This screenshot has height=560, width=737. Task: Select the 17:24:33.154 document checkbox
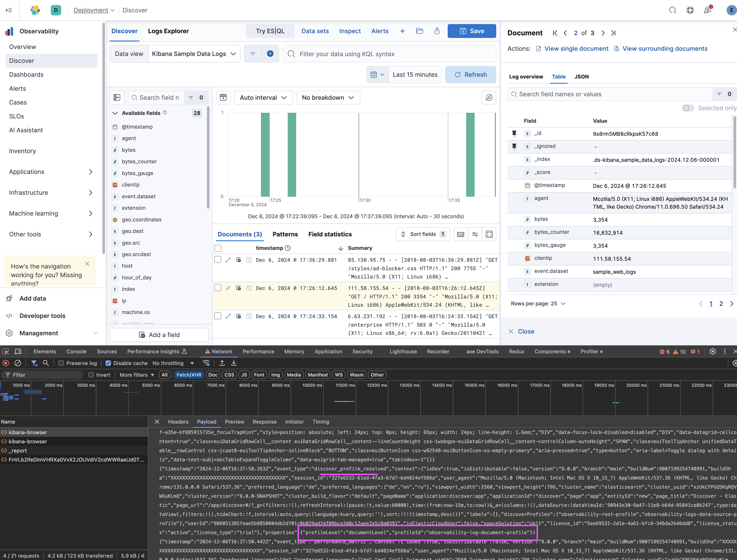[218, 316]
